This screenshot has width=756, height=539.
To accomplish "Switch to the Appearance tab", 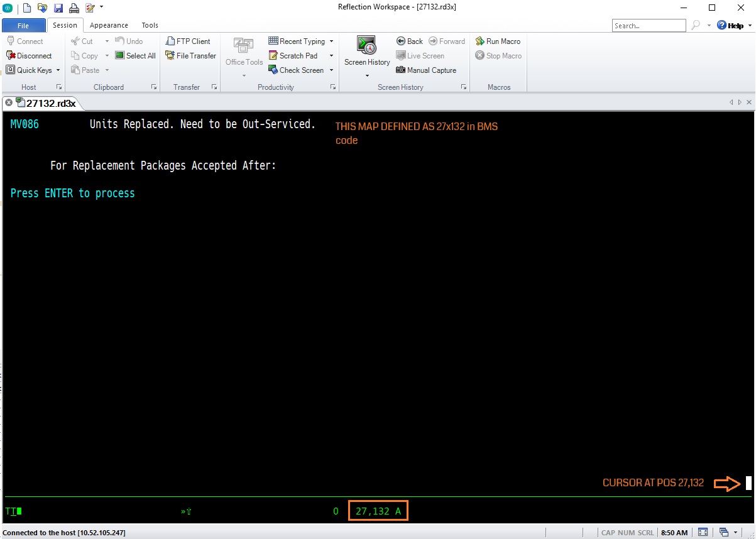I will (108, 25).
